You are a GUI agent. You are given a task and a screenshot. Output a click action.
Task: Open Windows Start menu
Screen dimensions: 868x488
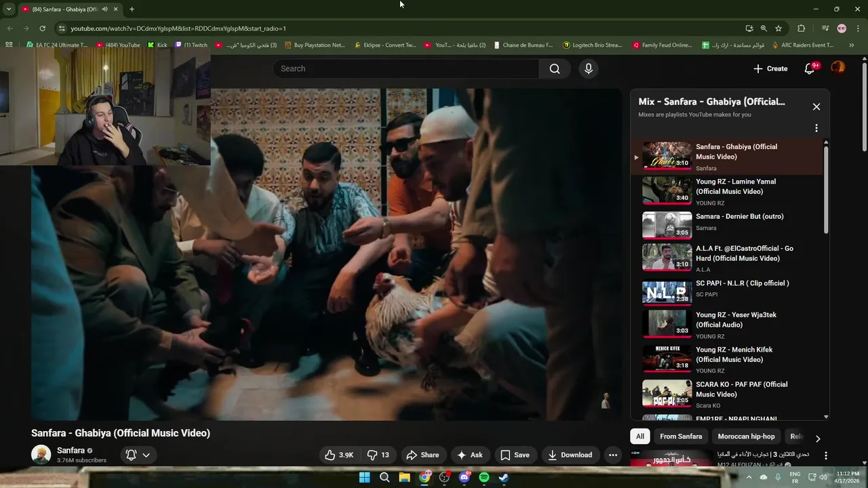364,477
